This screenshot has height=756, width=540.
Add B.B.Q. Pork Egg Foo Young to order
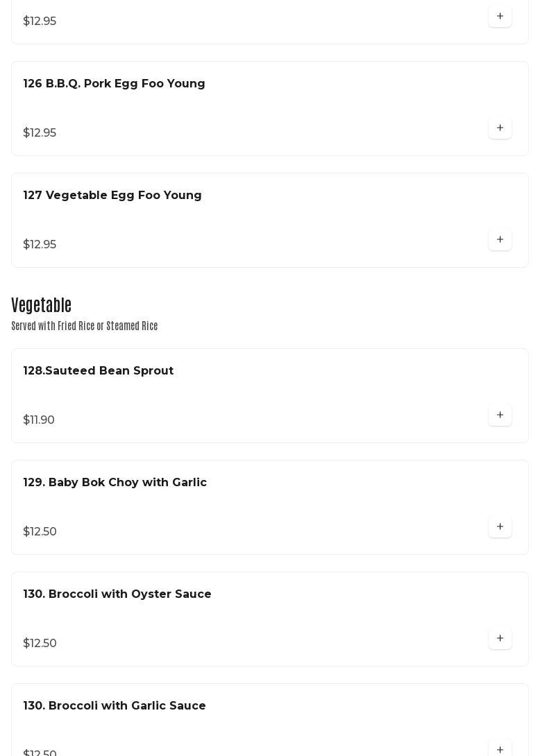point(500,128)
